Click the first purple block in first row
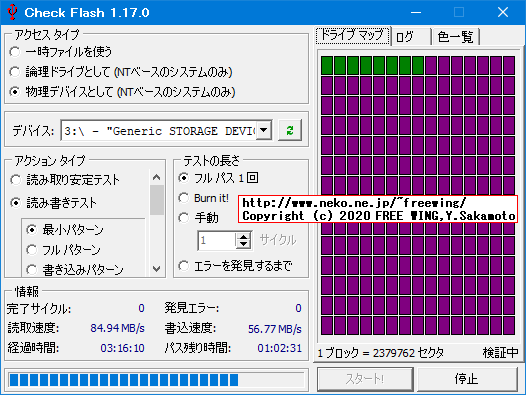Screen dimensions: 526x395 coord(431,65)
